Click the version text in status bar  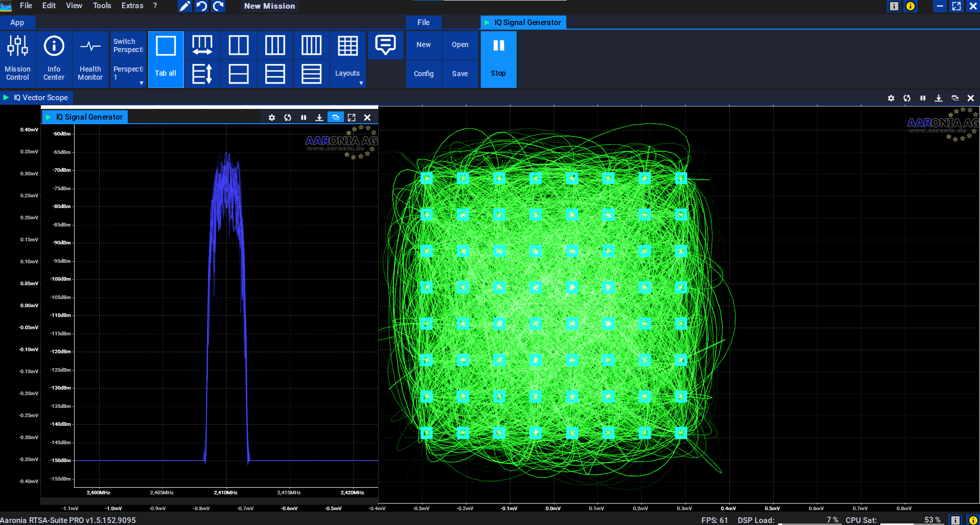(x=68, y=520)
